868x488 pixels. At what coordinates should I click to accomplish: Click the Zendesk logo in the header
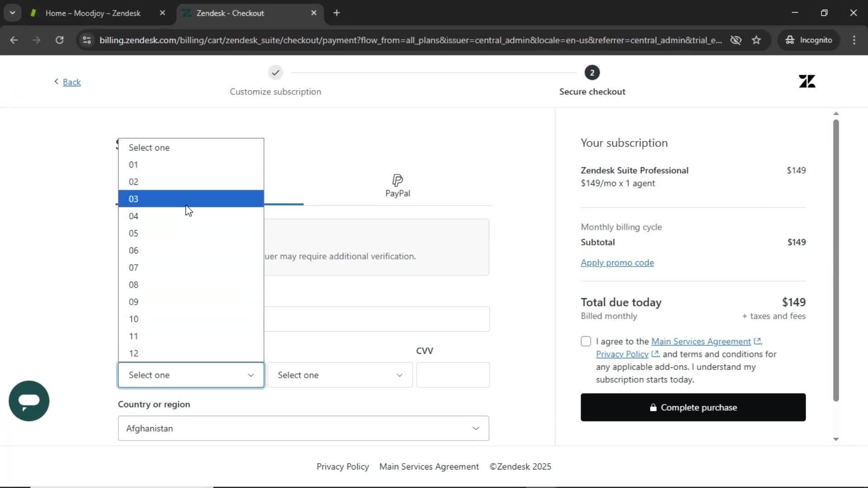pyautogui.click(x=807, y=81)
